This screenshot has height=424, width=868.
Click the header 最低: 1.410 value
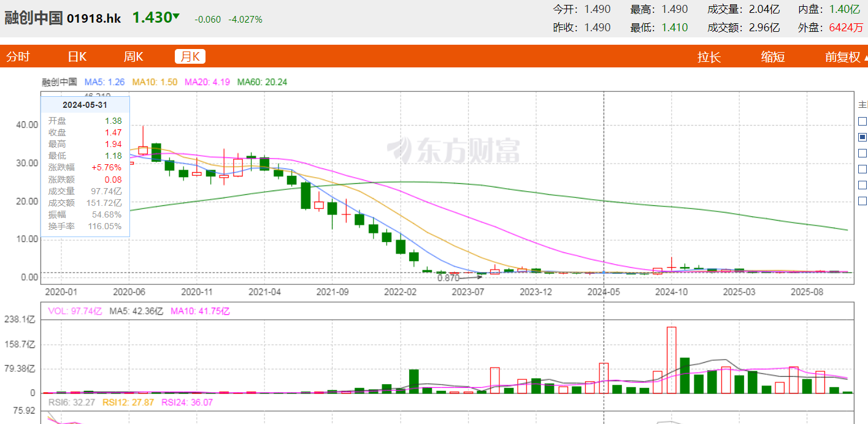pos(659,28)
